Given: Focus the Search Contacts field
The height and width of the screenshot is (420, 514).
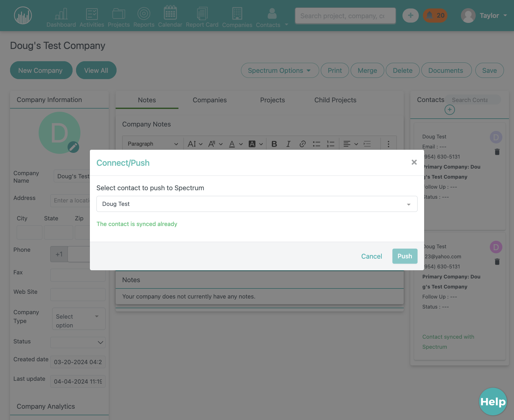Looking at the screenshot, I should [473, 100].
